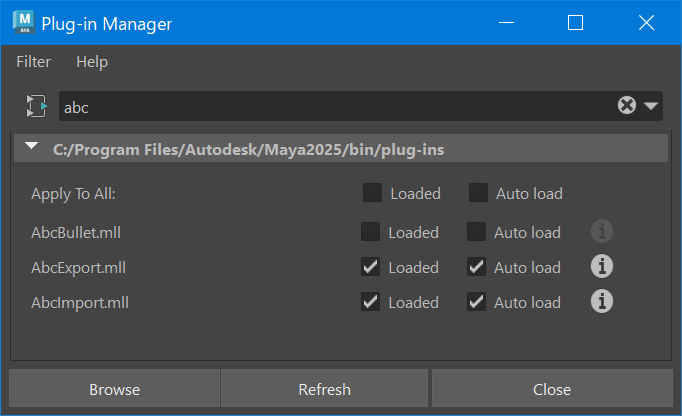Click the Maya logo icon in the title bar
The width and height of the screenshot is (682, 416).
[x=23, y=23]
